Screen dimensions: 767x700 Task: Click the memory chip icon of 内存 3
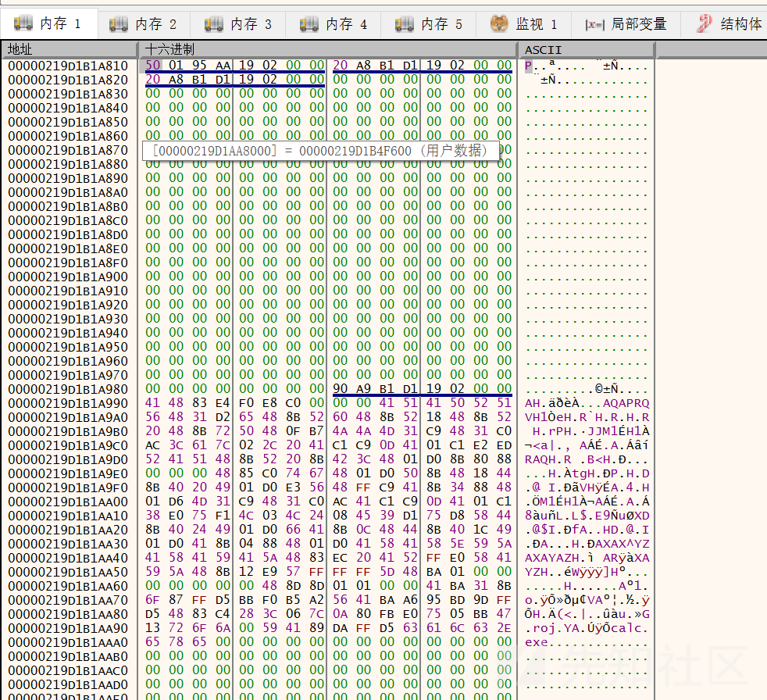point(214,24)
